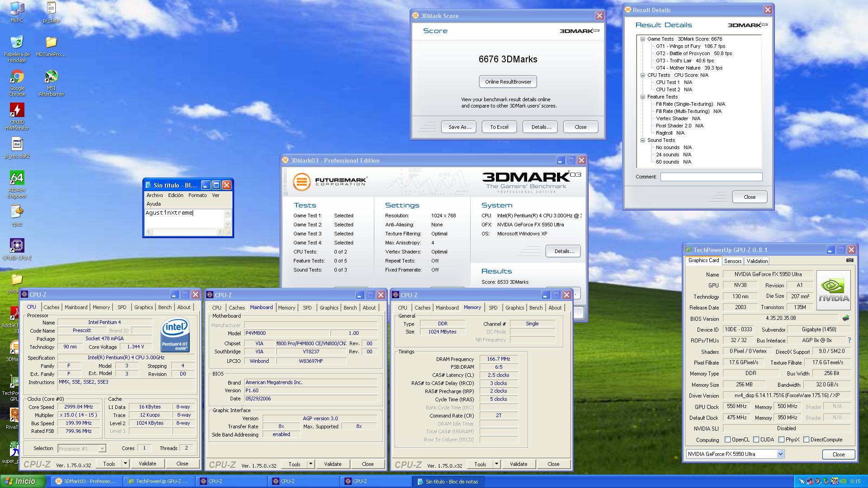The width and height of the screenshot is (868, 488).
Task: Click the Inicio start button
Action: pos(23,481)
